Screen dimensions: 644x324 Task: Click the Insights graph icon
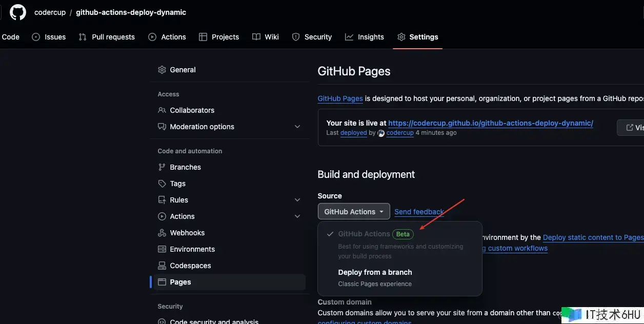(349, 37)
